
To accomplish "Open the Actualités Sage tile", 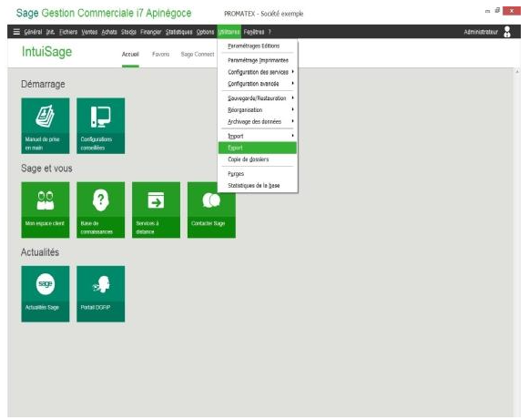I will pos(46,293).
